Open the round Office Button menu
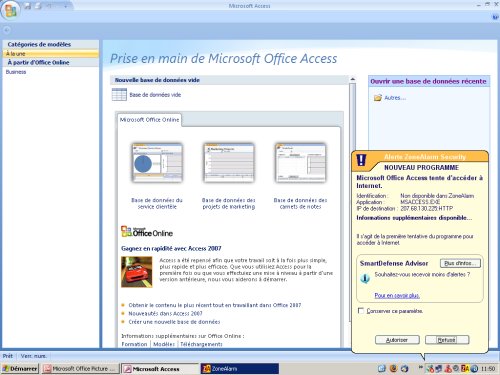The image size is (500, 375). pyautogui.click(x=11, y=10)
